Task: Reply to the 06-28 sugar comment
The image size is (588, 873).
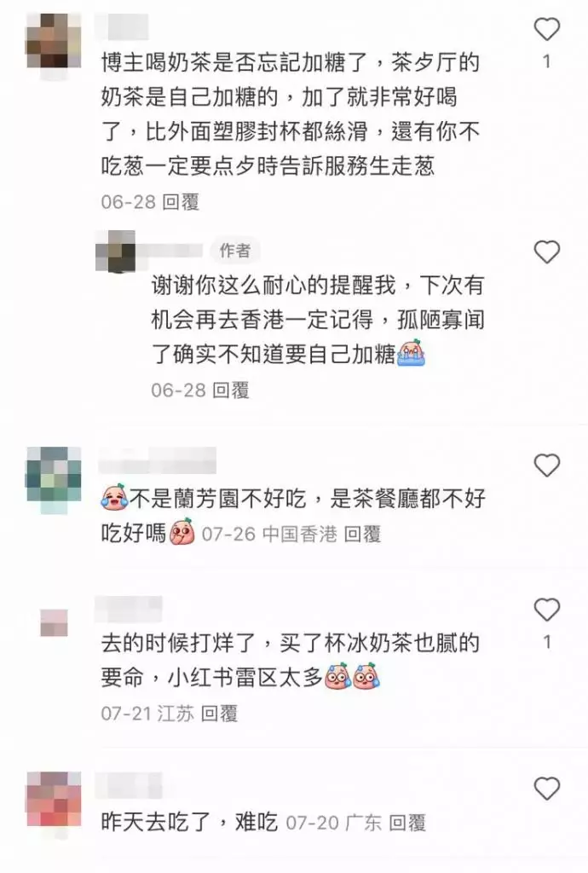Action: (x=181, y=201)
